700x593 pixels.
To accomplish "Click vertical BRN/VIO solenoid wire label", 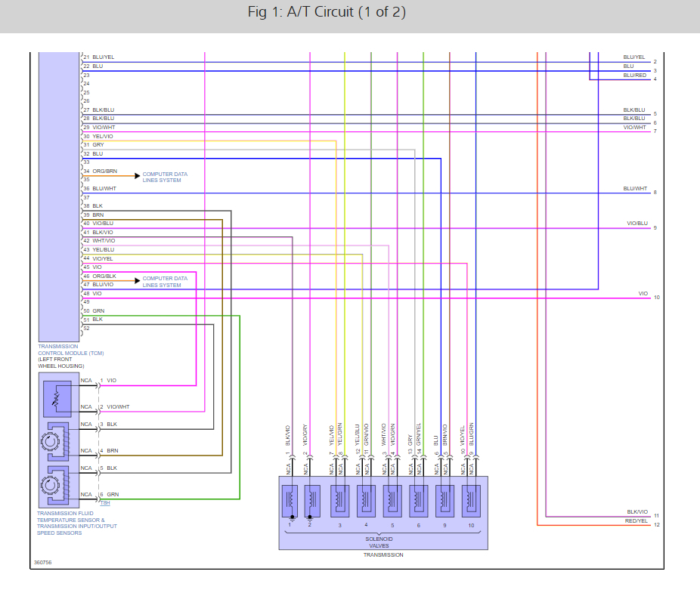I will (445, 435).
